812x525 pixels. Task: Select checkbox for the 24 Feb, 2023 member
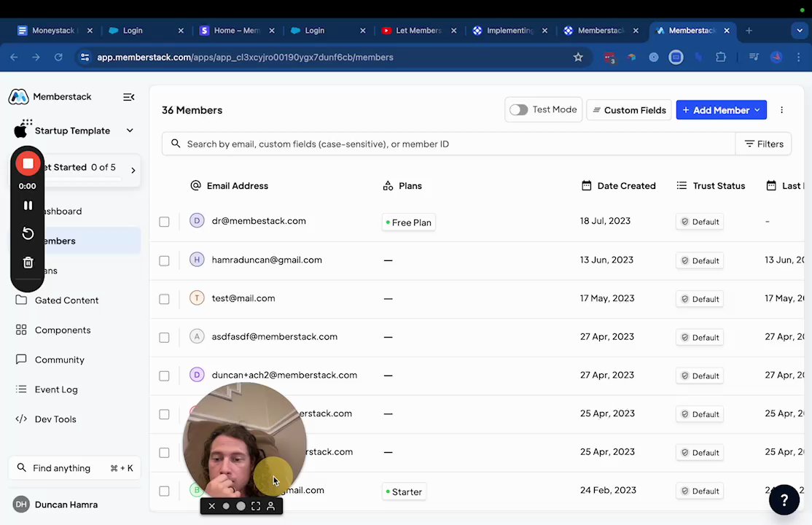click(164, 491)
